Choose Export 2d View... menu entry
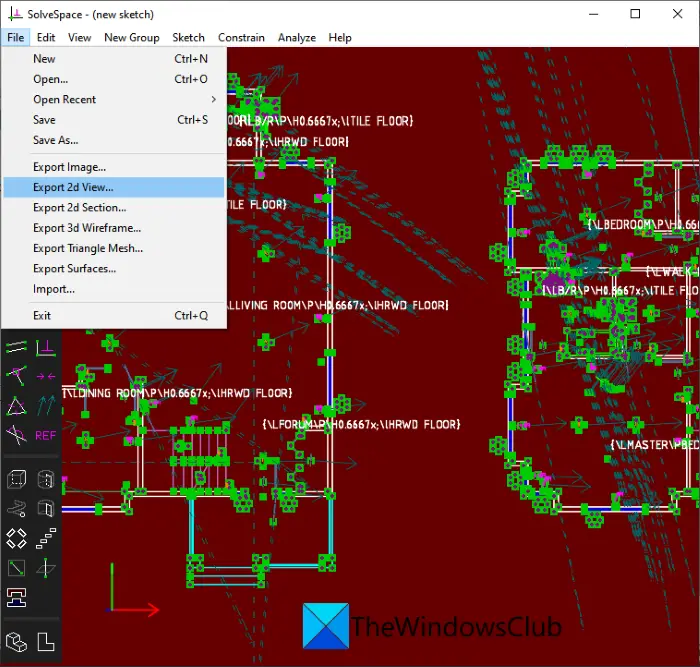 coord(114,187)
